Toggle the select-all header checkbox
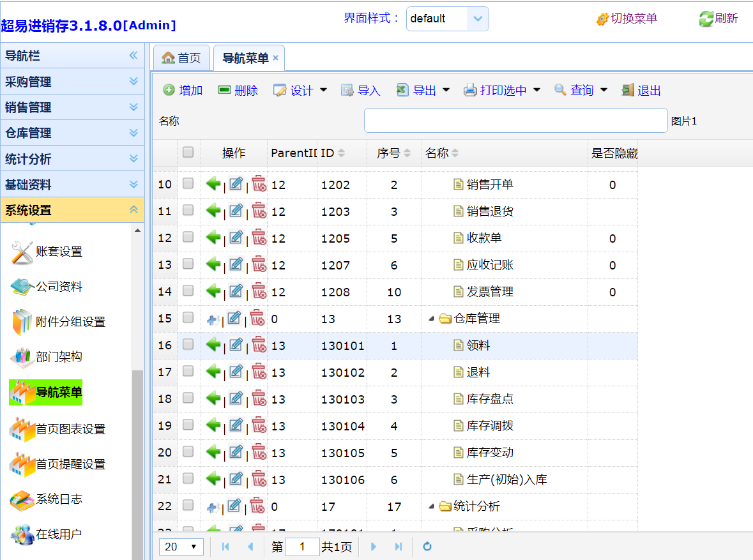The image size is (753, 560). pos(188,152)
